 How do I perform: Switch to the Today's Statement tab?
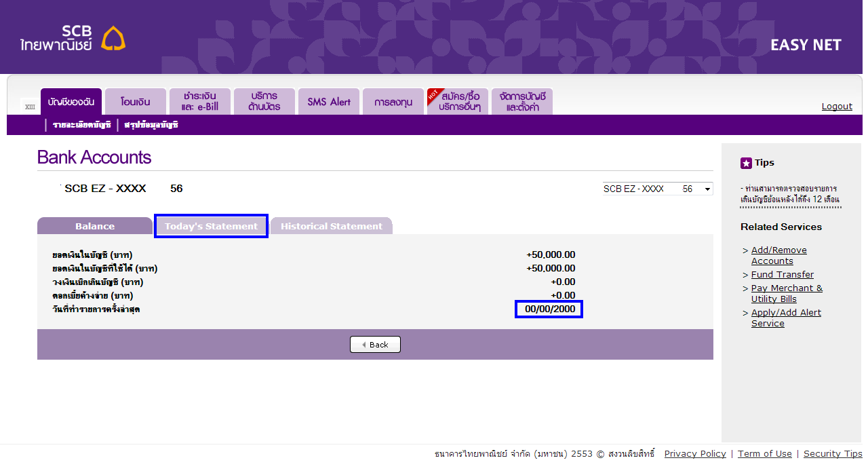click(212, 226)
